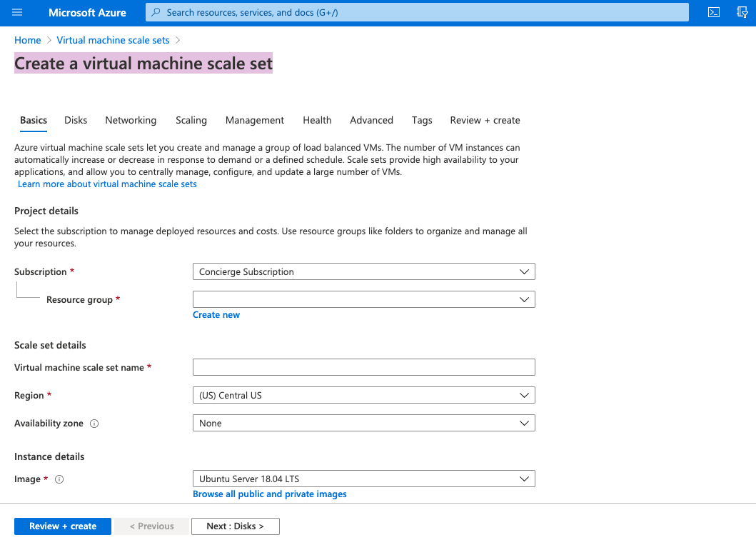Focus the Virtual machine scale set name field
The image size is (756, 560).
[x=363, y=368]
